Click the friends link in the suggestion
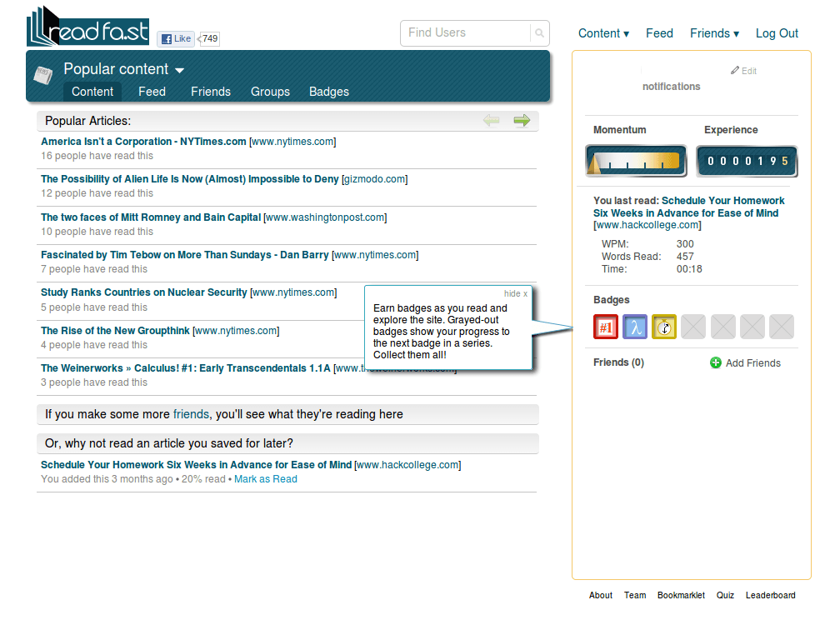 [x=191, y=414]
